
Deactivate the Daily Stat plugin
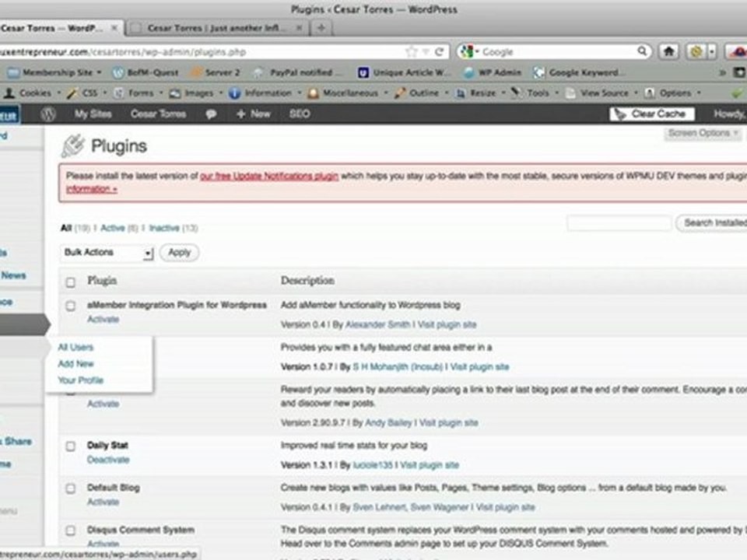click(108, 460)
